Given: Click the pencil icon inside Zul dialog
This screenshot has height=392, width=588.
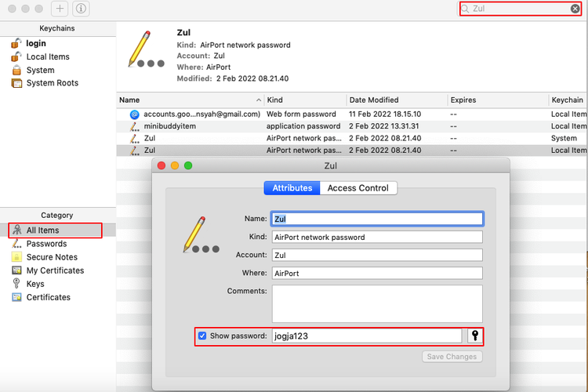Looking at the screenshot, I should click(201, 235).
